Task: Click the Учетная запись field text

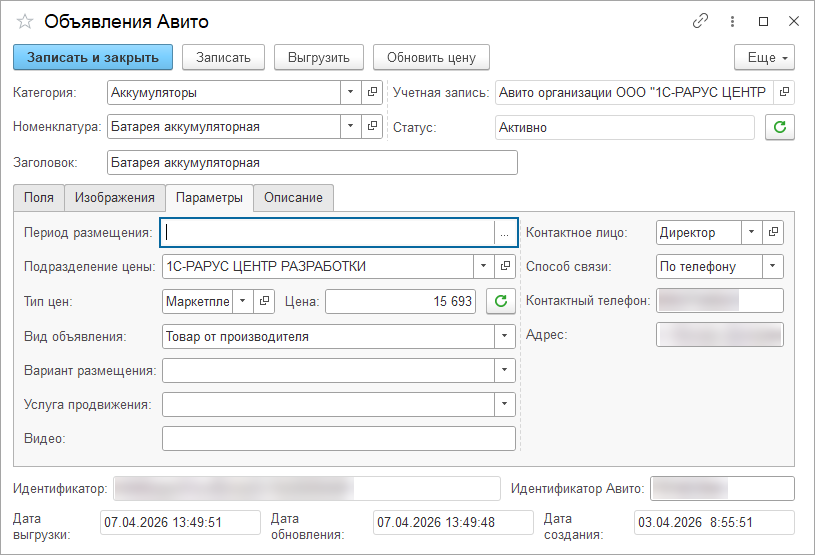Action: click(x=635, y=92)
